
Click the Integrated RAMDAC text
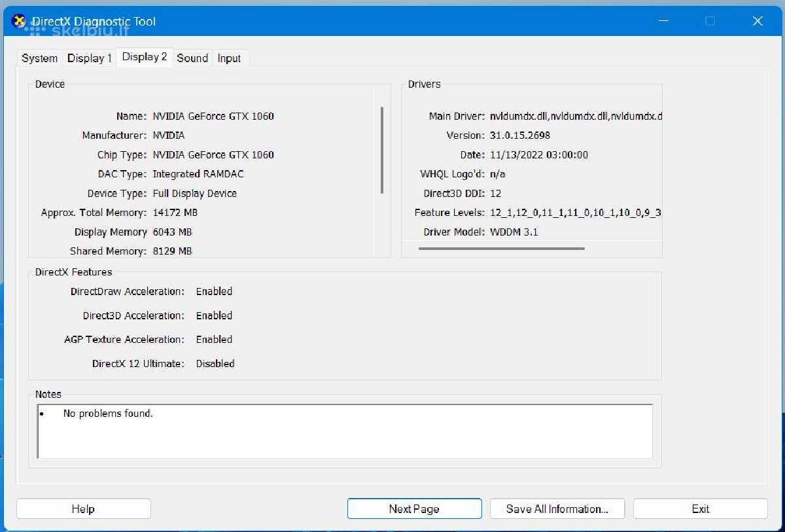tap(198, 174)
